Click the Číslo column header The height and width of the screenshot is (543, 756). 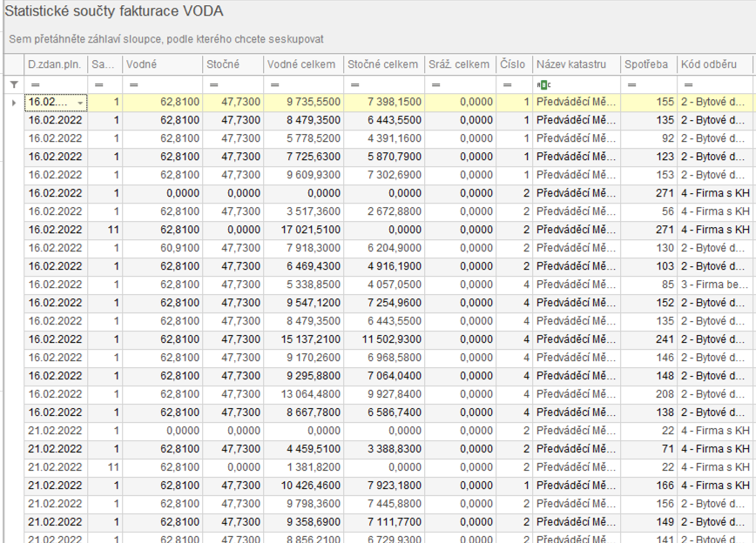pos(515,64)
